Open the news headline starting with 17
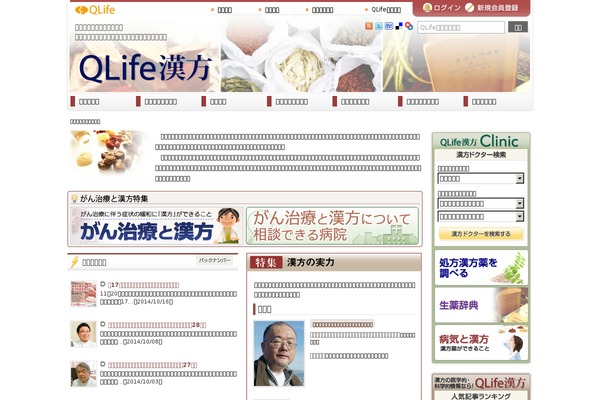Image resolution: width=600 pixels, height=400 pixels. click(x=143, y=285)
